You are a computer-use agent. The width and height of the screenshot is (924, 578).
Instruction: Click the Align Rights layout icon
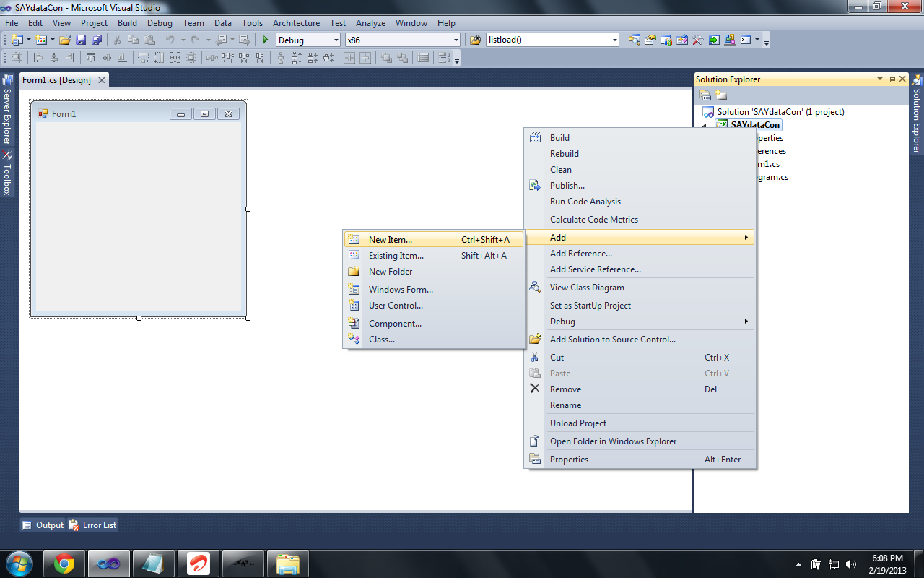pos(70,59)
